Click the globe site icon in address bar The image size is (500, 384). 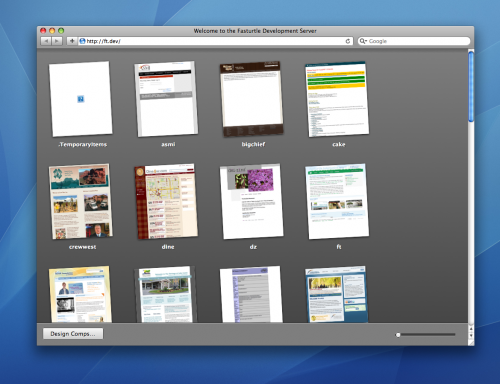(82, 41)
